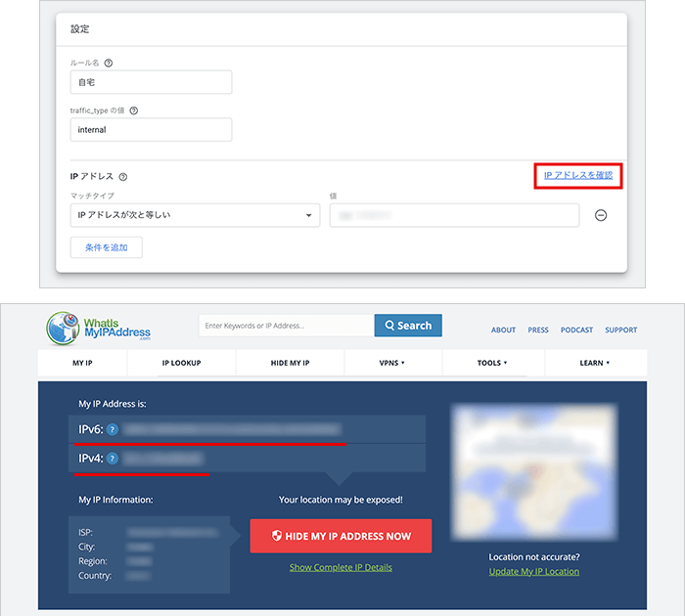Open the マッチタイプ dropdown

point(195,215)
